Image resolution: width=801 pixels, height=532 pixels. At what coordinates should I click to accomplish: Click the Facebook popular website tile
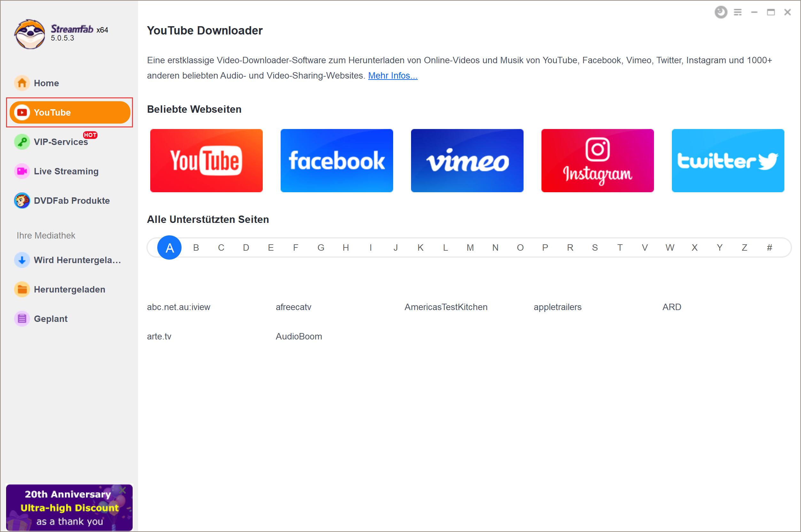336,160
